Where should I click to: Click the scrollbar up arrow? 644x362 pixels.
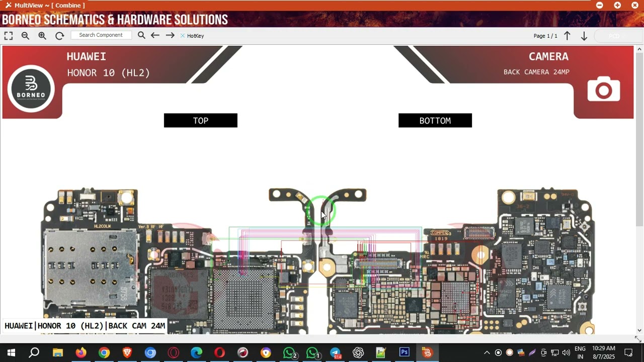click(639, 49)
